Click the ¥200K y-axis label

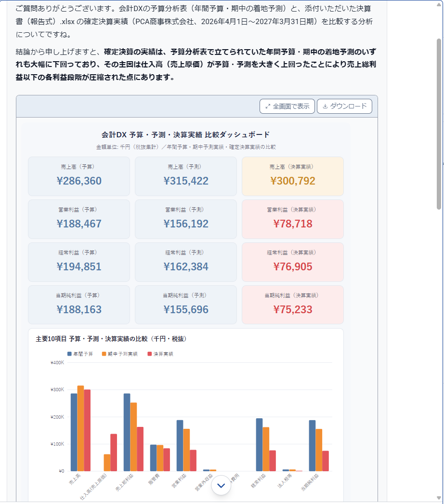click(57, 417)
